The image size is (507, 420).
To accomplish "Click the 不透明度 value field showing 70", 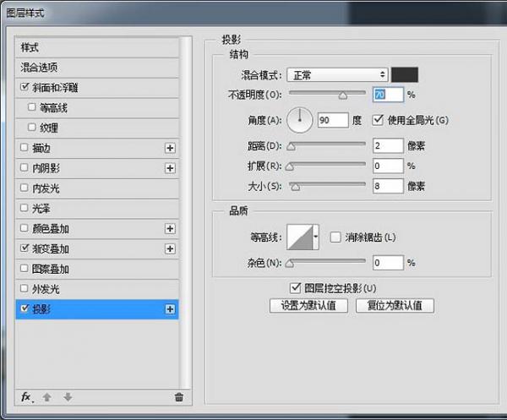I will point(388,95).
